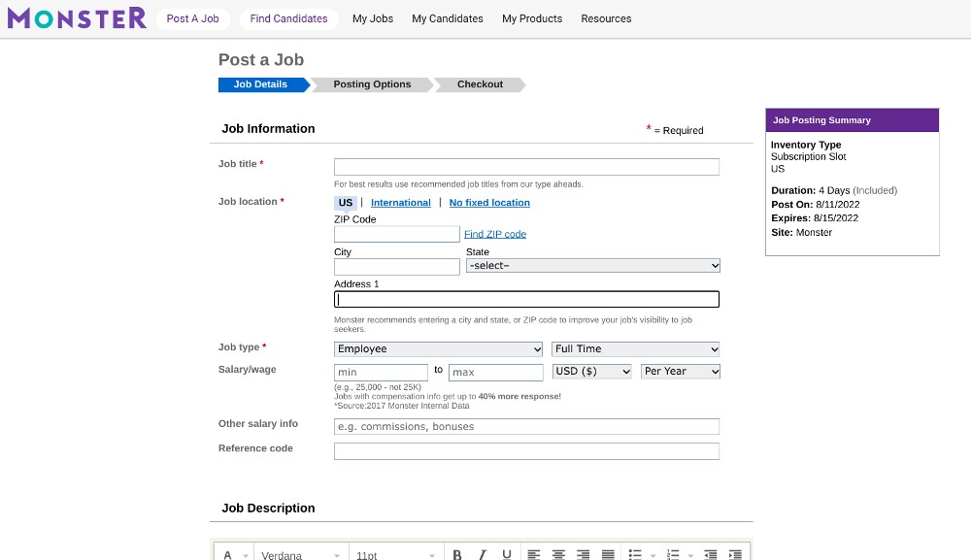
Task: Align description text right
Action: (x=583, y=554)
